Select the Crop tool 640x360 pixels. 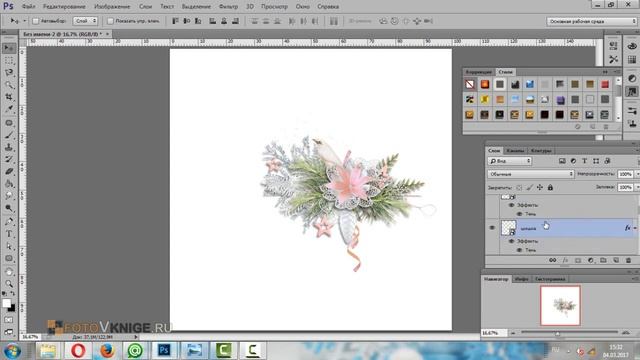[9, 97]
